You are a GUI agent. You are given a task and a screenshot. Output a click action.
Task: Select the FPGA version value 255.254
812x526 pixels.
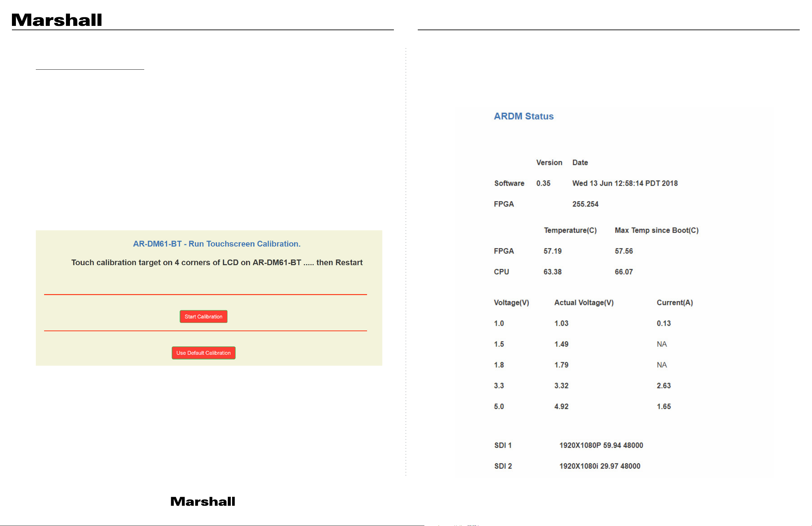point(586,204)
